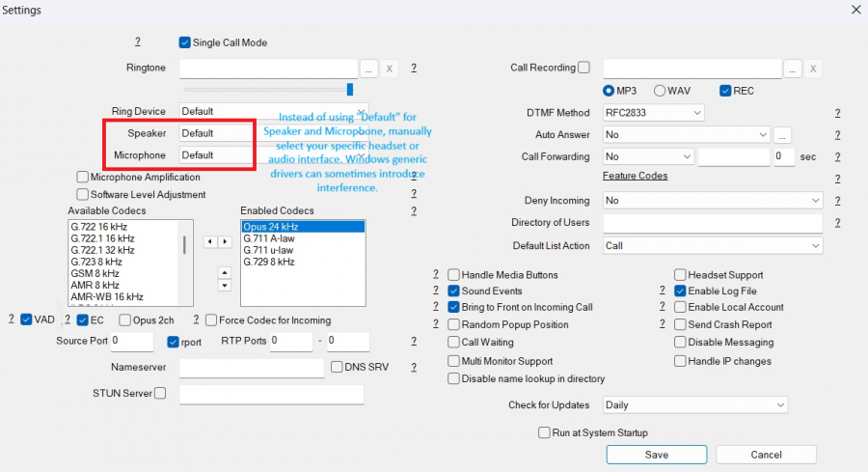Move enabled codec down in priority
The width and height of the screenshot is (868, 472).
224,286
